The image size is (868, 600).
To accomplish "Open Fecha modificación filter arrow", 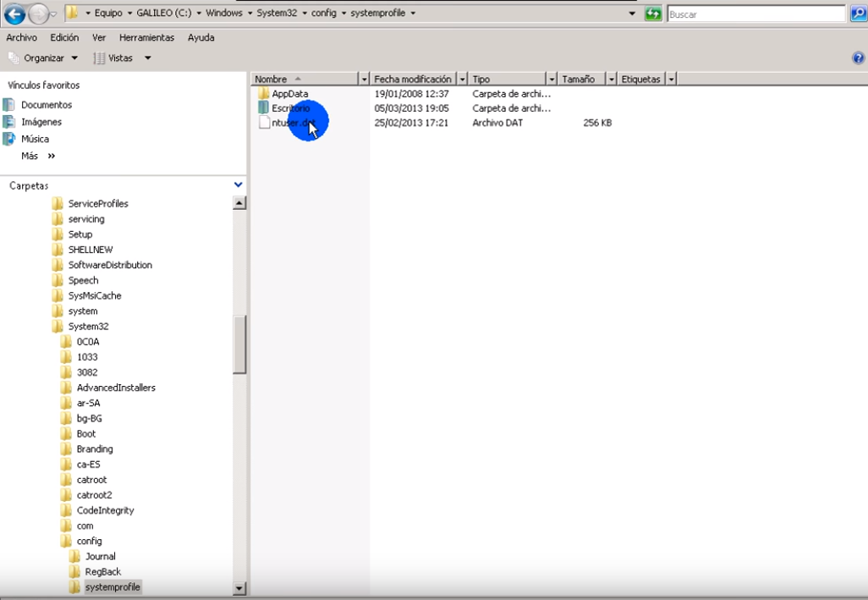I will tap(462, 80).
